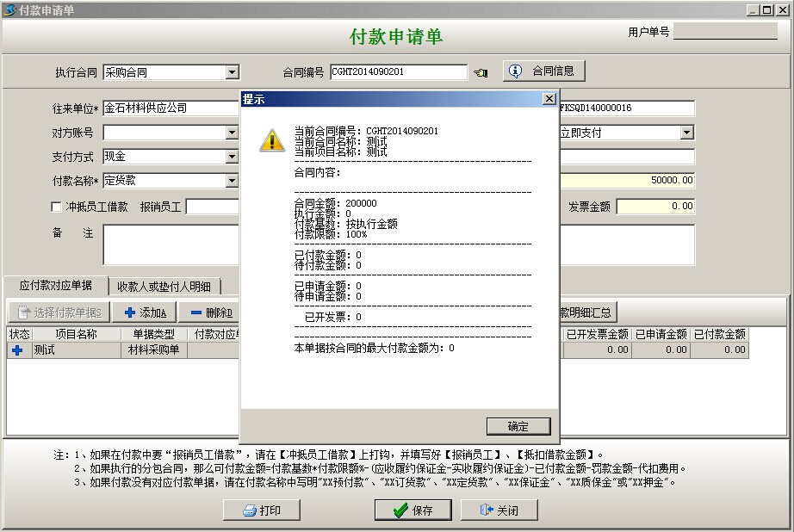Open the 对方账号 dropdown list
This screenshot has width=794, height=532.
coord(232,133)
